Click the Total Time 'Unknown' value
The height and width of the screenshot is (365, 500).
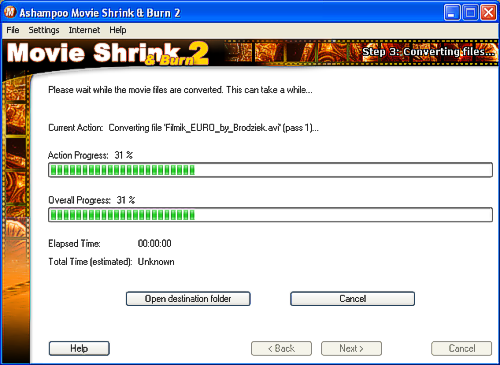pos(156,262)
